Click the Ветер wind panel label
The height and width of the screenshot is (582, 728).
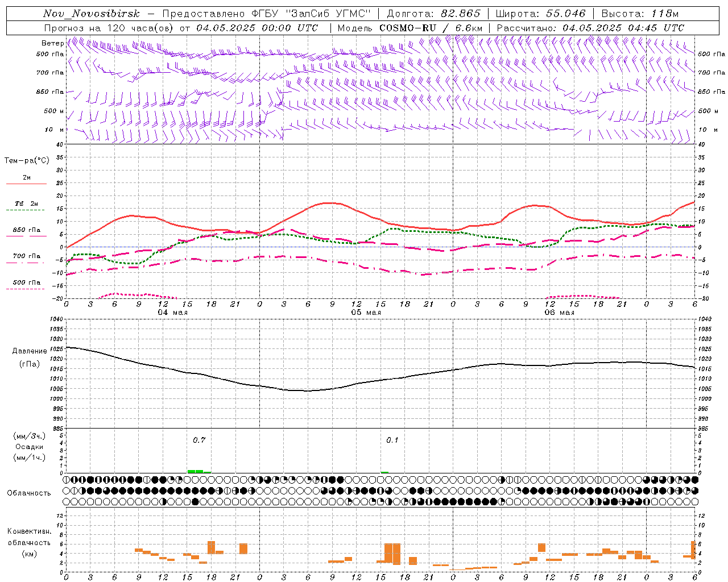[52, 43]
